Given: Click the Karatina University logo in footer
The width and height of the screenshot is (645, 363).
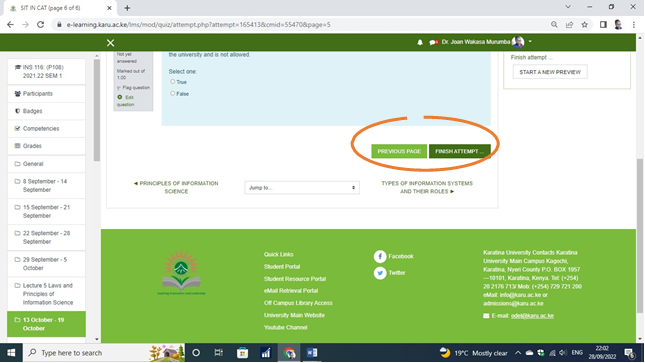Looking at the screenshot, I should (x=181, y=272).
